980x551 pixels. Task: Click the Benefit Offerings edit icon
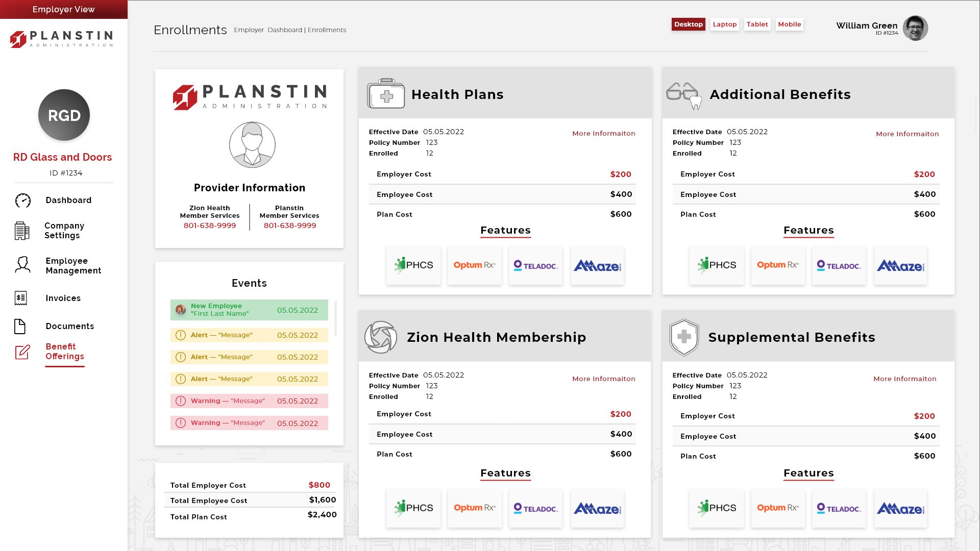pyautogui.click(x=22, y=352)
